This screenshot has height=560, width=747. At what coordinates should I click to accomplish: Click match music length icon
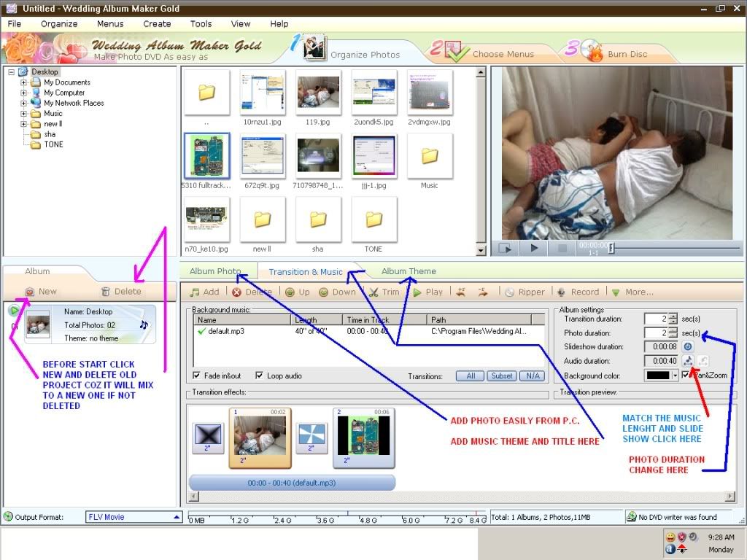[688, 360]
